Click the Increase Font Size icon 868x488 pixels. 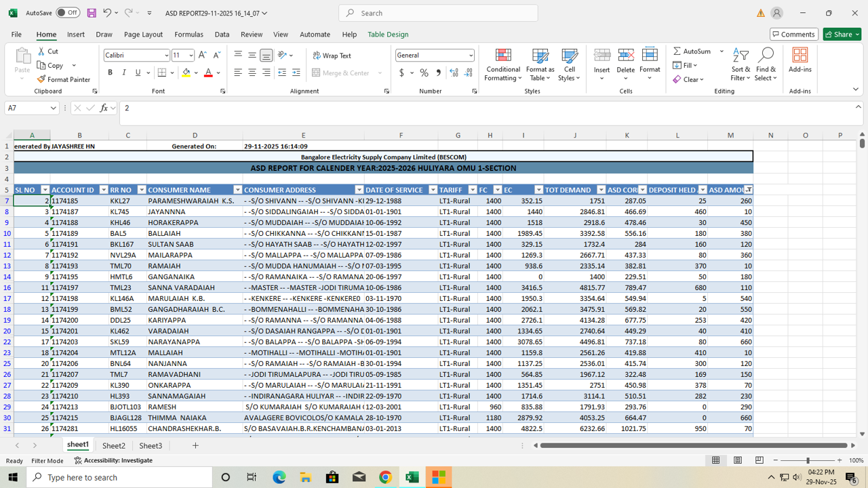(x=203, y=55)
